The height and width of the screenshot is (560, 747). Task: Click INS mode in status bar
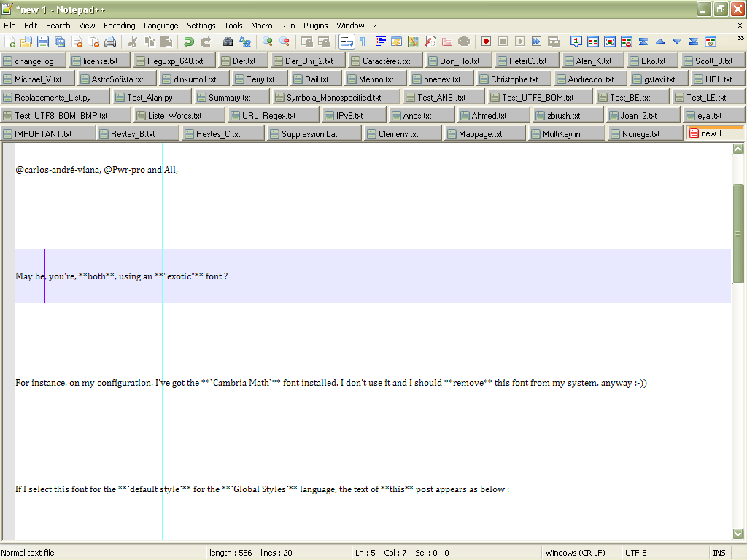[719, 553]
